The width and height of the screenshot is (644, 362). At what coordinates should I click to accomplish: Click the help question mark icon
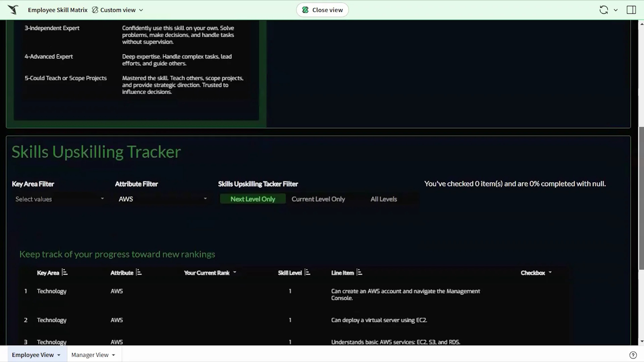[633, 355]
